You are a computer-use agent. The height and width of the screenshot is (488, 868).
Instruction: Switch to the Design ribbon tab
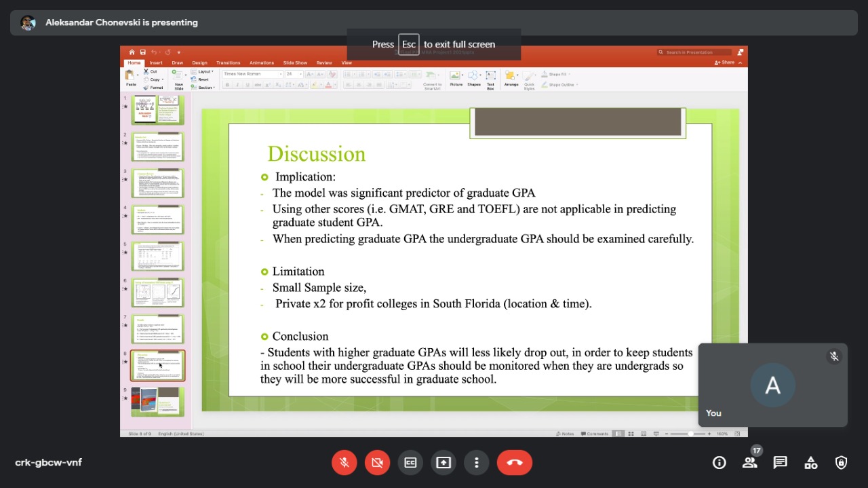199,63
